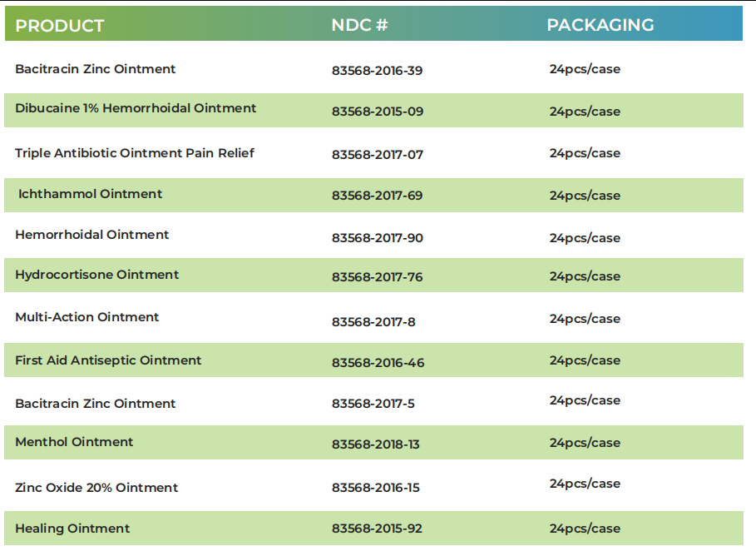Select NDC number 83568-2015-92

pyautogui.click(x=377, y=529)
